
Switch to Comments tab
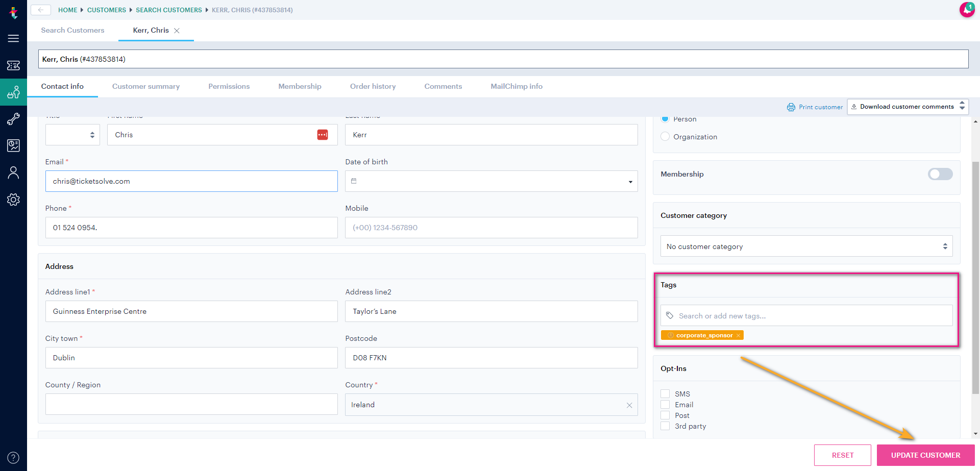pos(443,86)
